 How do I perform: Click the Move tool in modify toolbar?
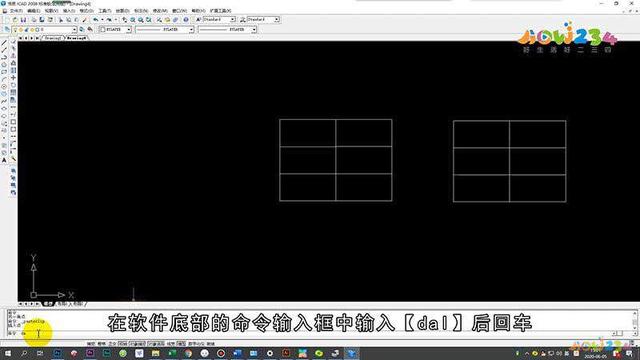pos(13,78)
